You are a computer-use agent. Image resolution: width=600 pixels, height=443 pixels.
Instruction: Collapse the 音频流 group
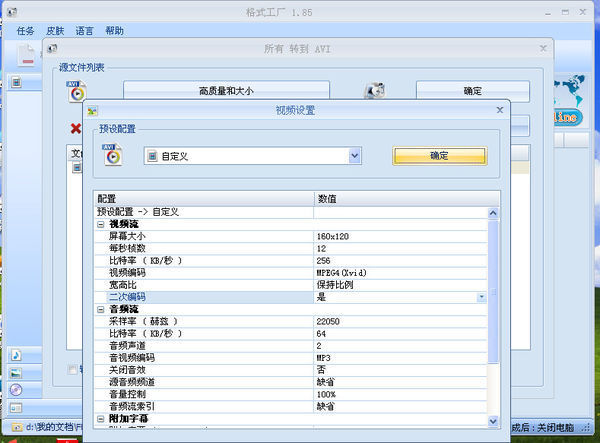click(x=100, y=309)
